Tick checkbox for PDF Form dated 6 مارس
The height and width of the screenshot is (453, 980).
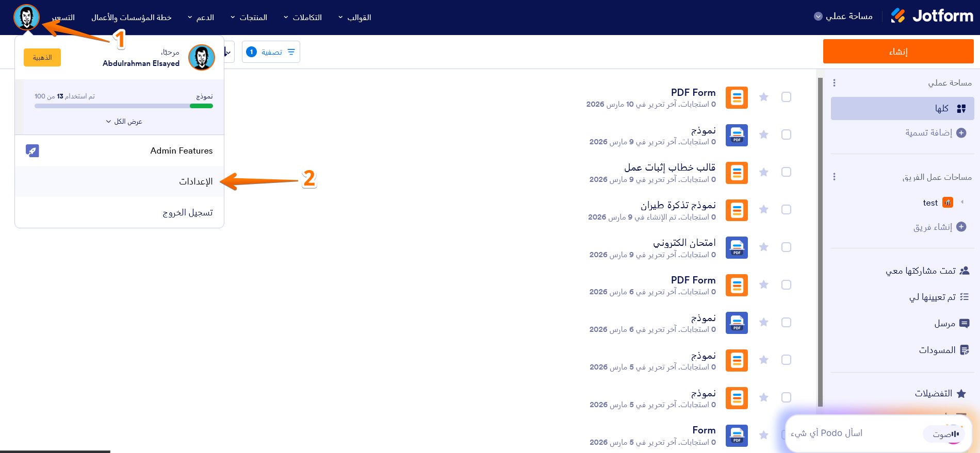click(786, 284)
